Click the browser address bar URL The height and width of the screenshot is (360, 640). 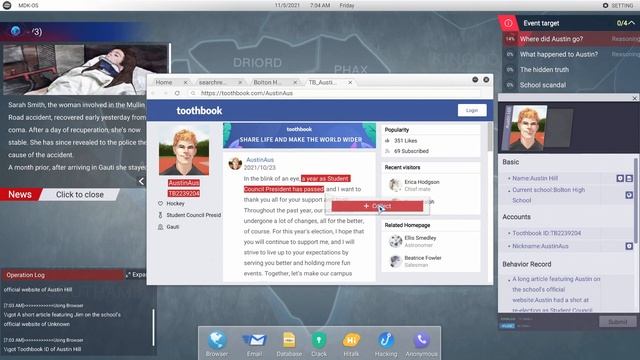[247, 93]
